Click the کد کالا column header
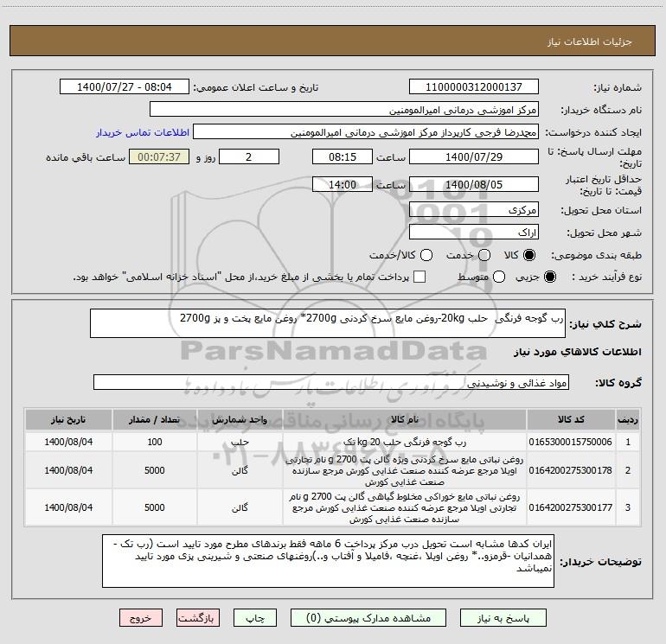Screen dimensions: 666x644 click(x=571, y=419)
